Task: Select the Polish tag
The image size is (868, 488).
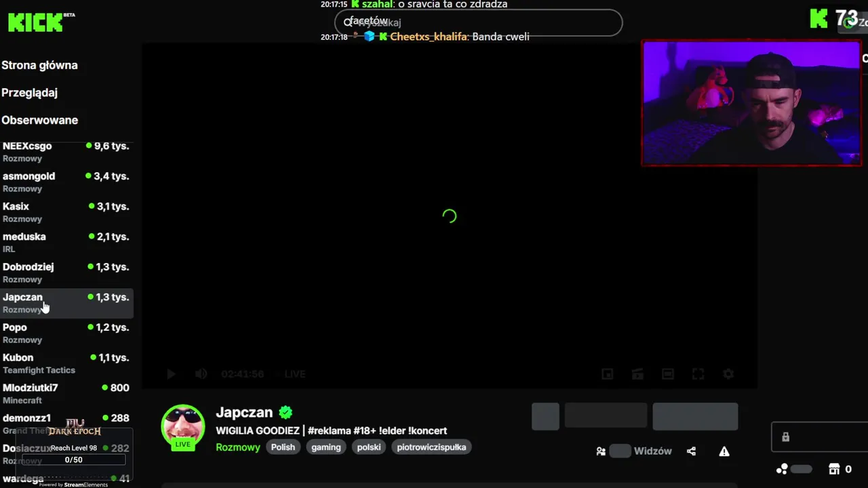Action: [283, 447]
